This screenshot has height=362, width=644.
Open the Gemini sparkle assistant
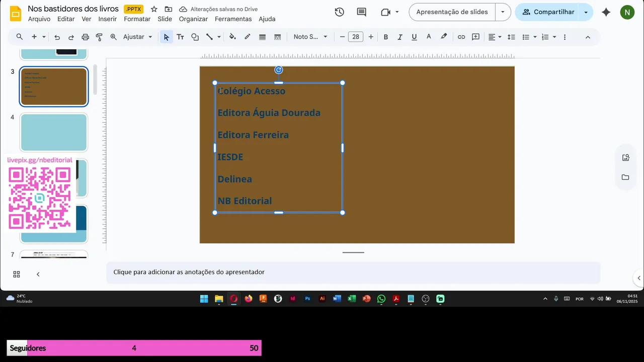(x=606, y=12)
